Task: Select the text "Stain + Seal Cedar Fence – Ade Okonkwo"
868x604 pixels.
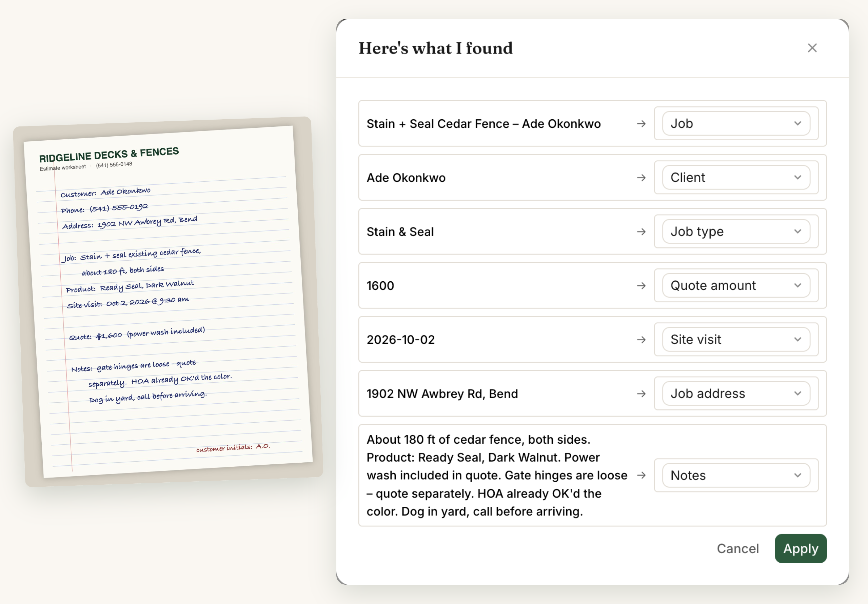Action: 484,124
